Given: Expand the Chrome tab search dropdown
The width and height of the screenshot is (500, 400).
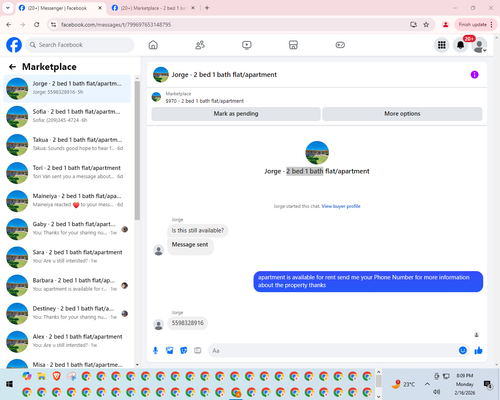Looking at the screenshot, I should tap(7, 8).
